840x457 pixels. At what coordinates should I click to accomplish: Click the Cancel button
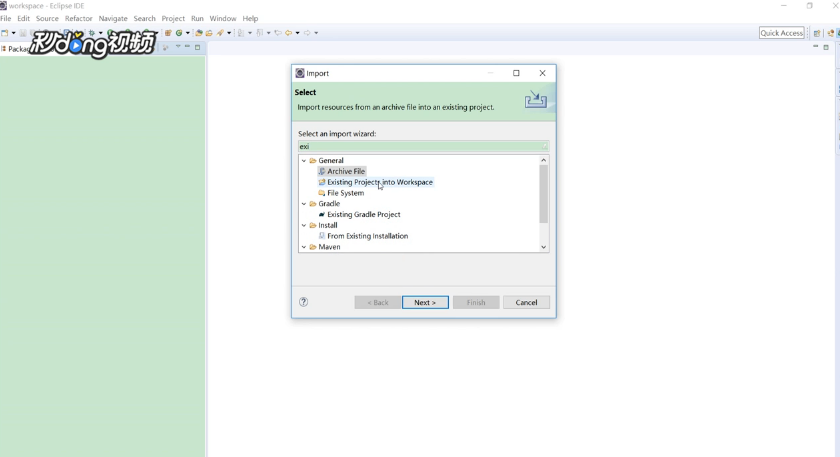[526, 303]
